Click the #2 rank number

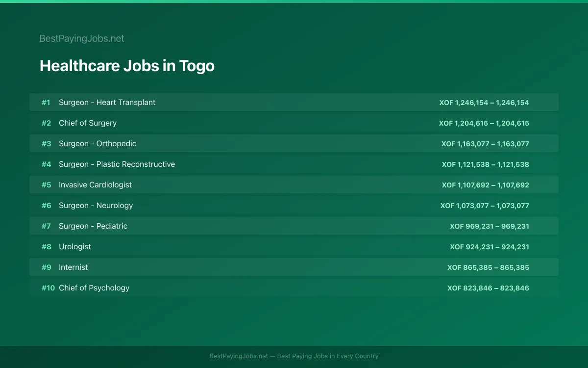click(x=46, y=123)
